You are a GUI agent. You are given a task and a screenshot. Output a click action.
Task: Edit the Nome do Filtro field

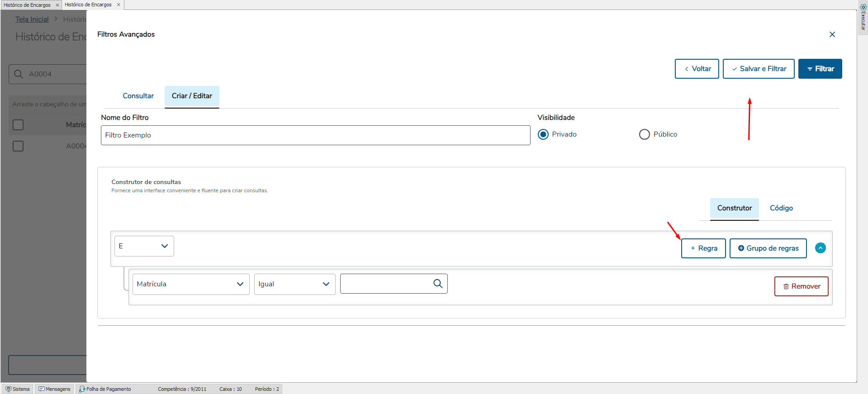click(x=315, y=135)
